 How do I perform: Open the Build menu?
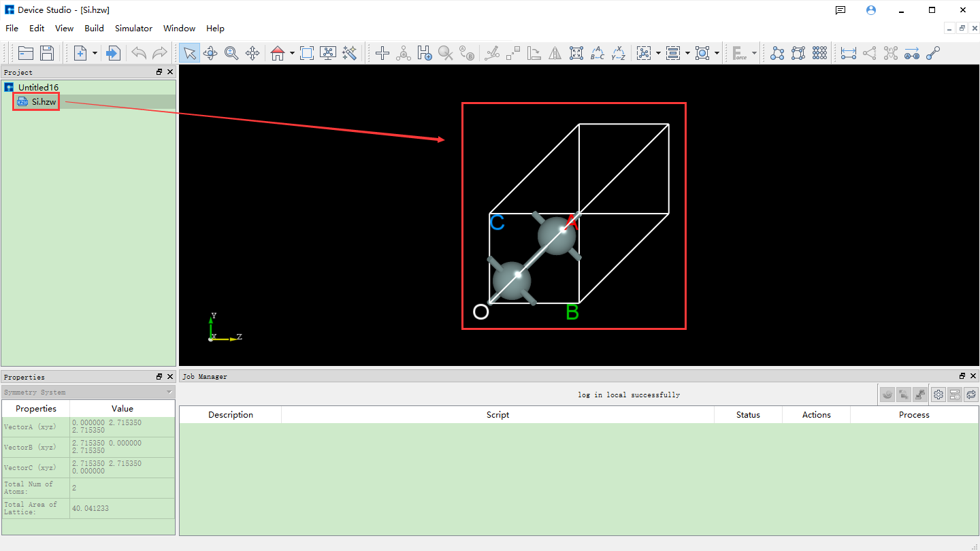pyautogui.click(x=94, y=29)
